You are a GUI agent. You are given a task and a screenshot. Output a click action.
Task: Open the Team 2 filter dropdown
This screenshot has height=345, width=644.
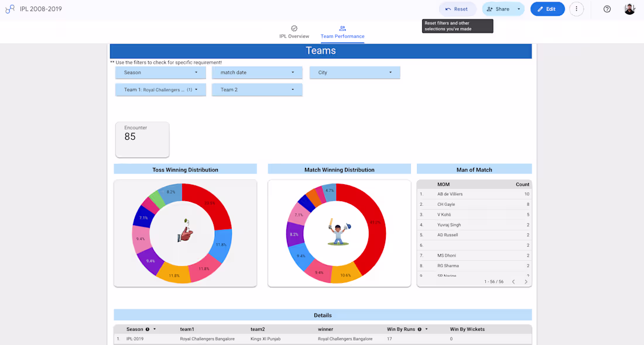[x=257, y=89]
